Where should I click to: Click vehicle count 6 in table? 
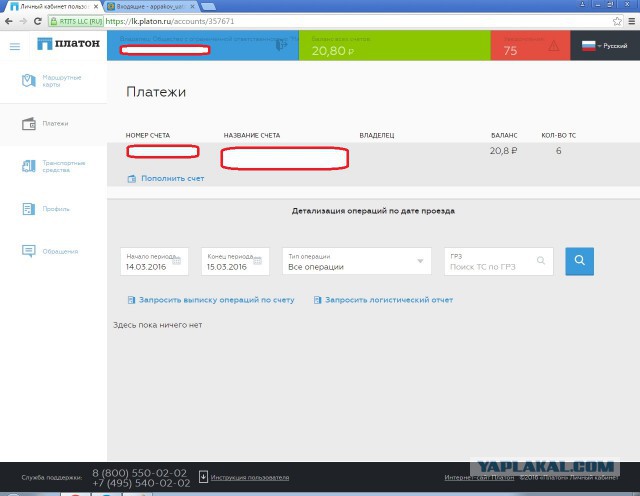point(558,151)
